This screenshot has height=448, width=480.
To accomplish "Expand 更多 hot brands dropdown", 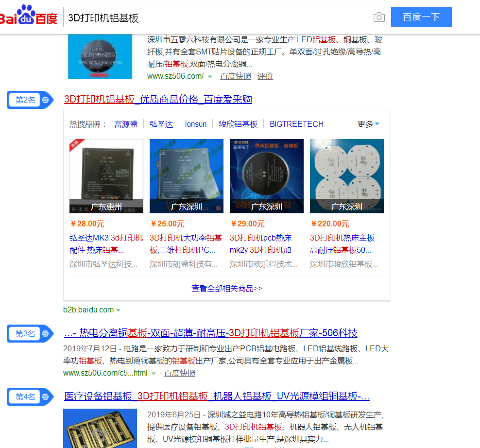I will click(369, 124).
